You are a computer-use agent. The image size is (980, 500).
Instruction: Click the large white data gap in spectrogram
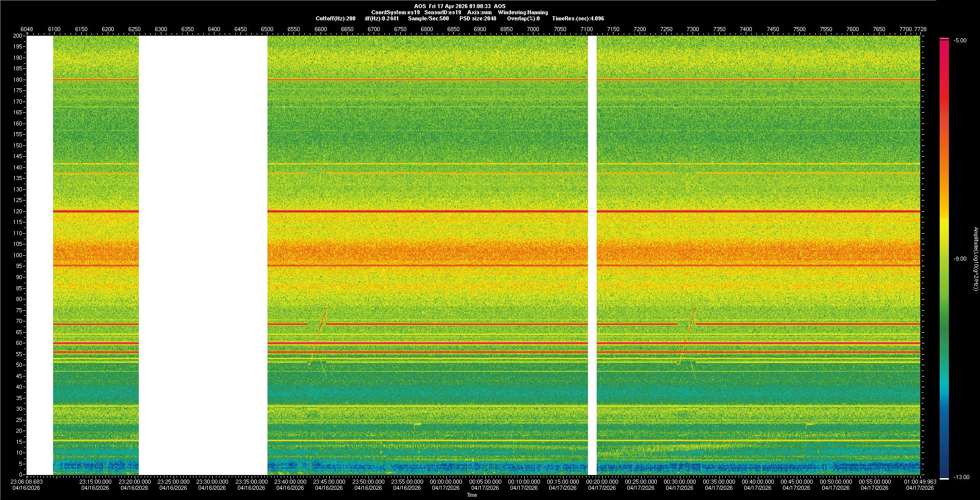[203, 255]
